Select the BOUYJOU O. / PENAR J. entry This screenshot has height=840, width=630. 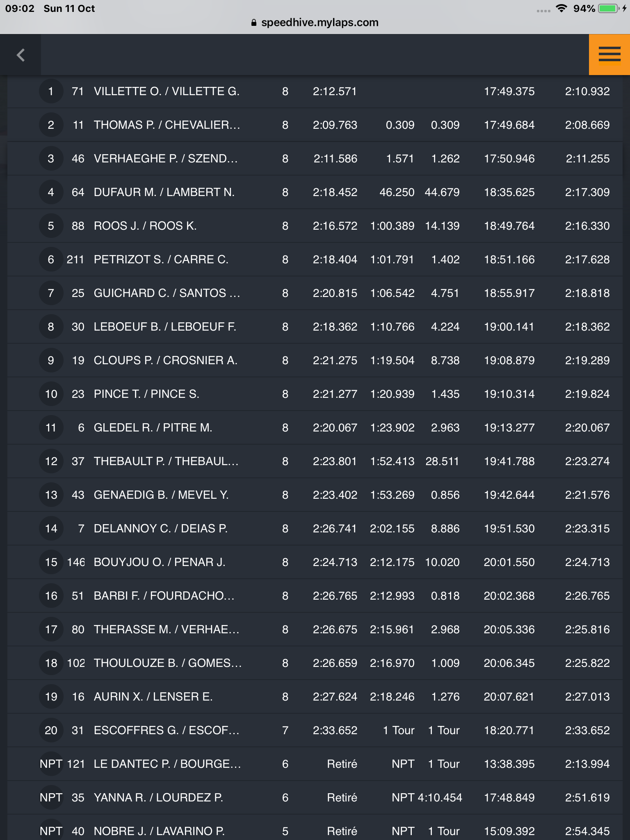point(315,562)
